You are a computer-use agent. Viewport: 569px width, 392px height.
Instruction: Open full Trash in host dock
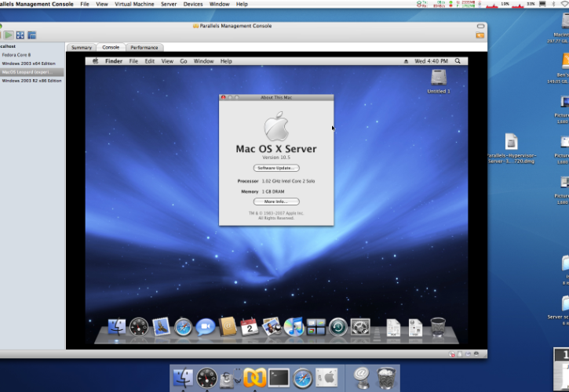pyautogui.click(x=386, y=378)
